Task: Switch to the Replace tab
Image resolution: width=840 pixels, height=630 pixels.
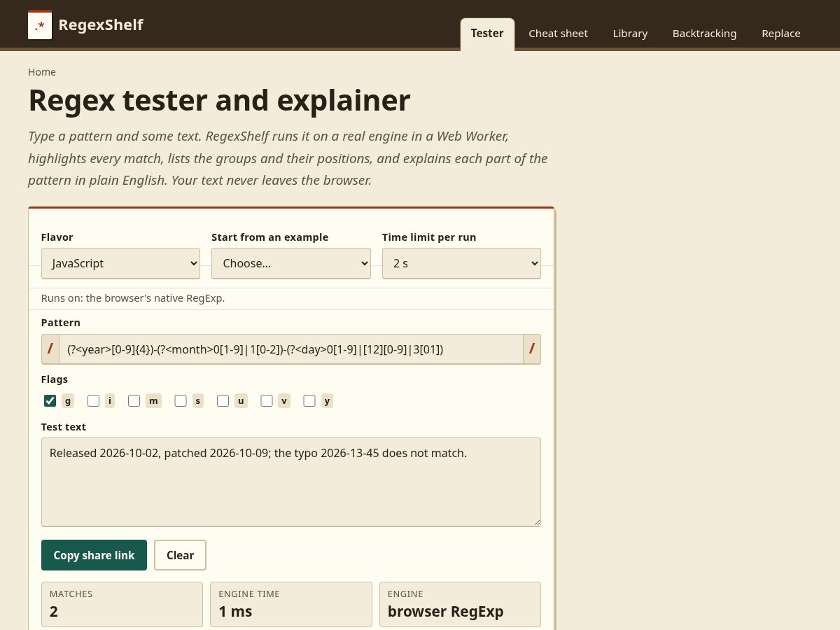Action: point(781,34)
